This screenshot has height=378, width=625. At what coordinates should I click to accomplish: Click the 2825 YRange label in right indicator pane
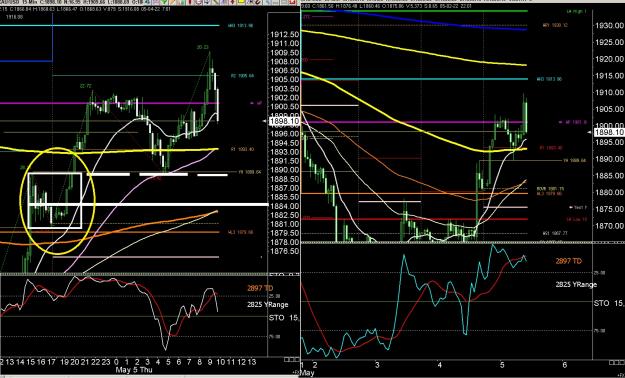point(576,284)
